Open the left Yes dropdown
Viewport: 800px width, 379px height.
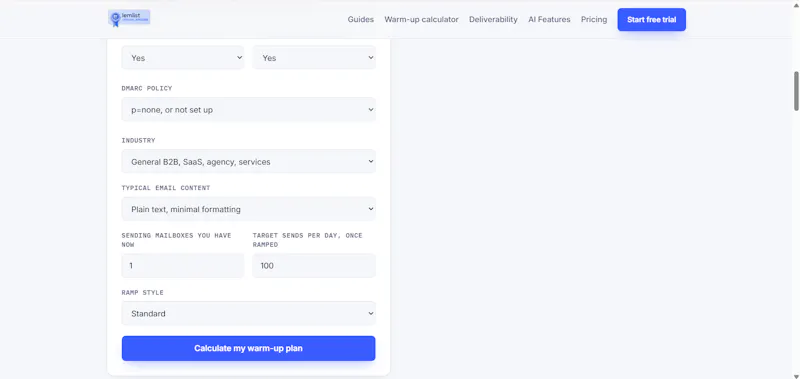tap(183, 58)
